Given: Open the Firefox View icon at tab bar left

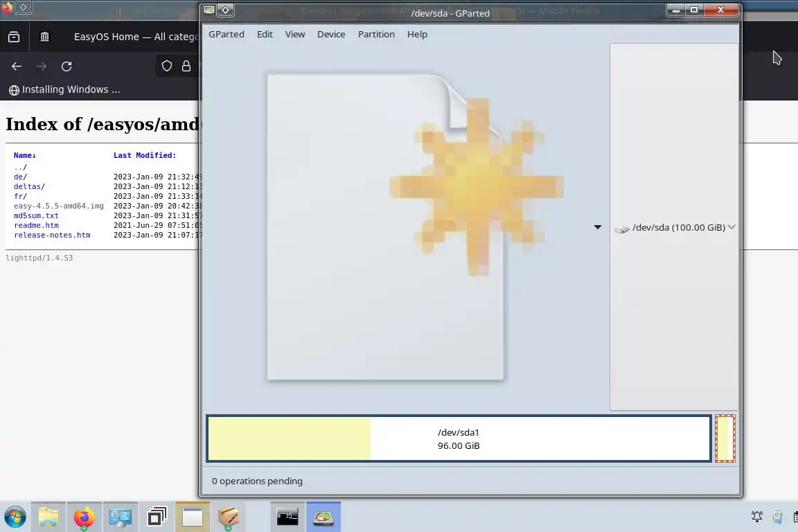Looking at the screenshot, I should pyautogui.click(x=14, y=37).
